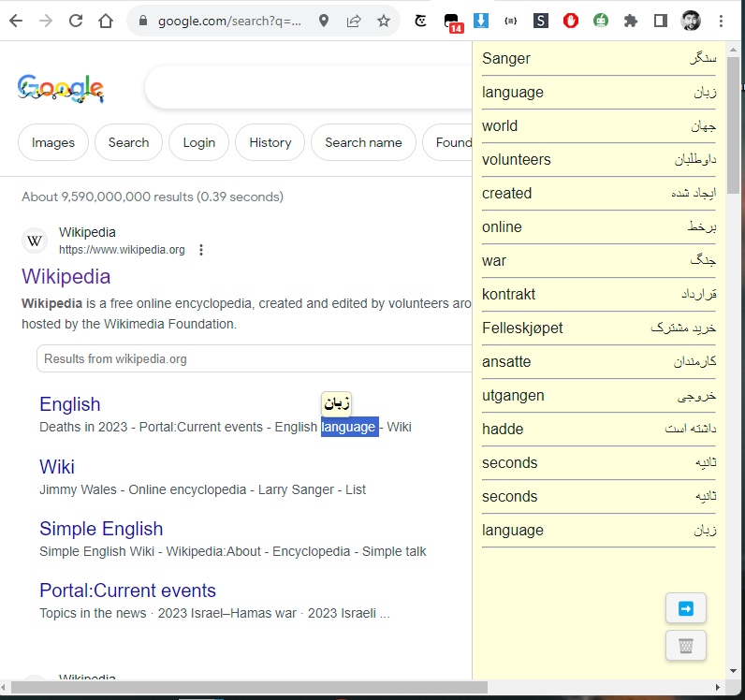Image resolution: width=745 pixels, height=700 pixels.
Task: Click the Results from wikipedia.org search box
Action: point(255,358)
